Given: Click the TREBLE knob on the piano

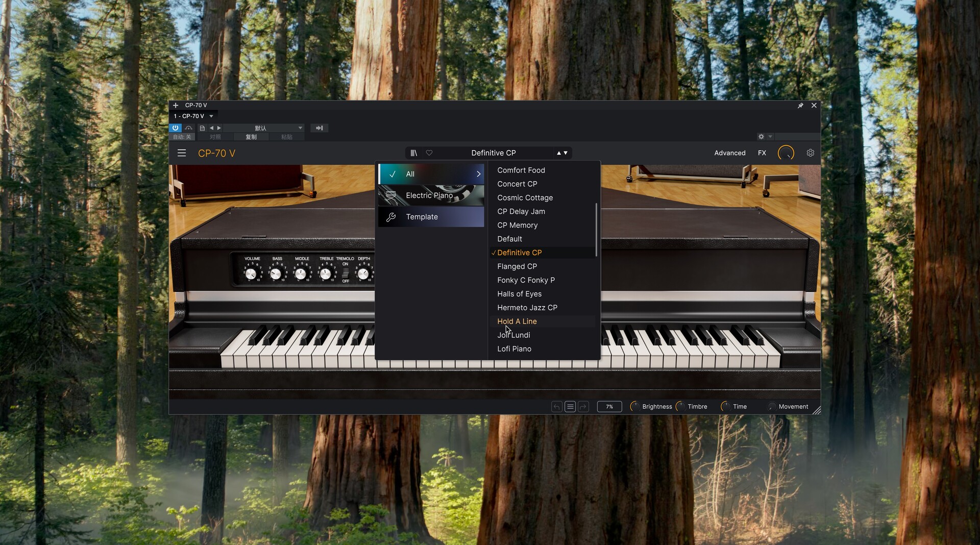Looking at the screenshot, I should pos(325,274).
